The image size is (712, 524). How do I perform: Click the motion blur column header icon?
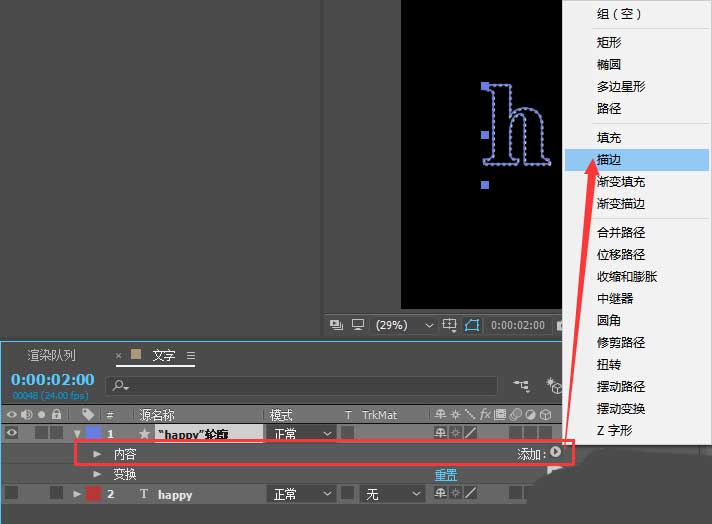tap(515, 414)
